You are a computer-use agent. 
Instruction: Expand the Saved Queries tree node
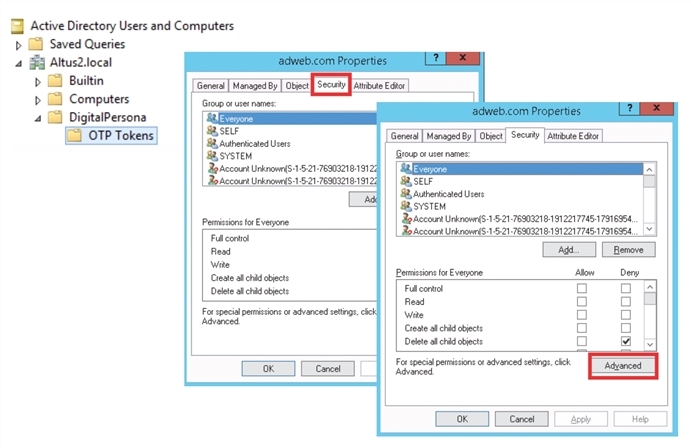18,44
